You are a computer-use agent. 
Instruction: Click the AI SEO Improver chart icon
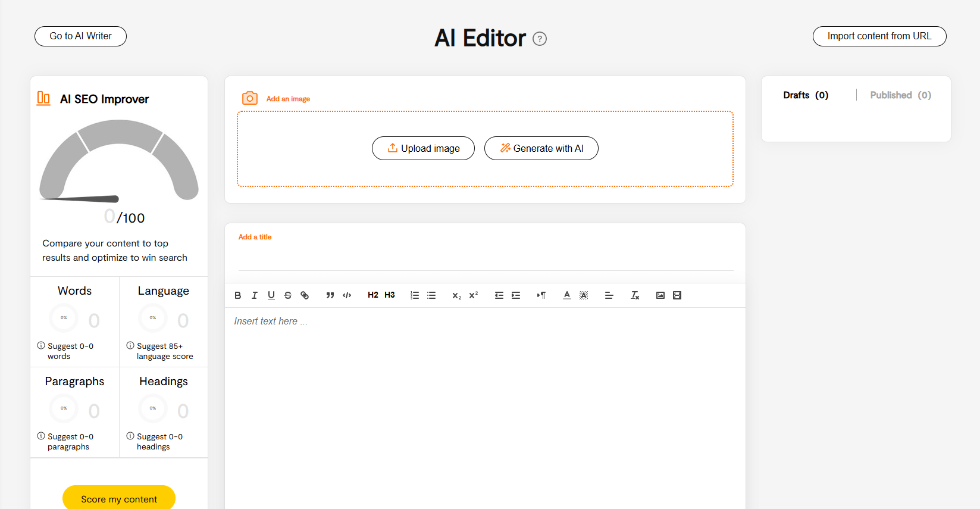(43, 98)
